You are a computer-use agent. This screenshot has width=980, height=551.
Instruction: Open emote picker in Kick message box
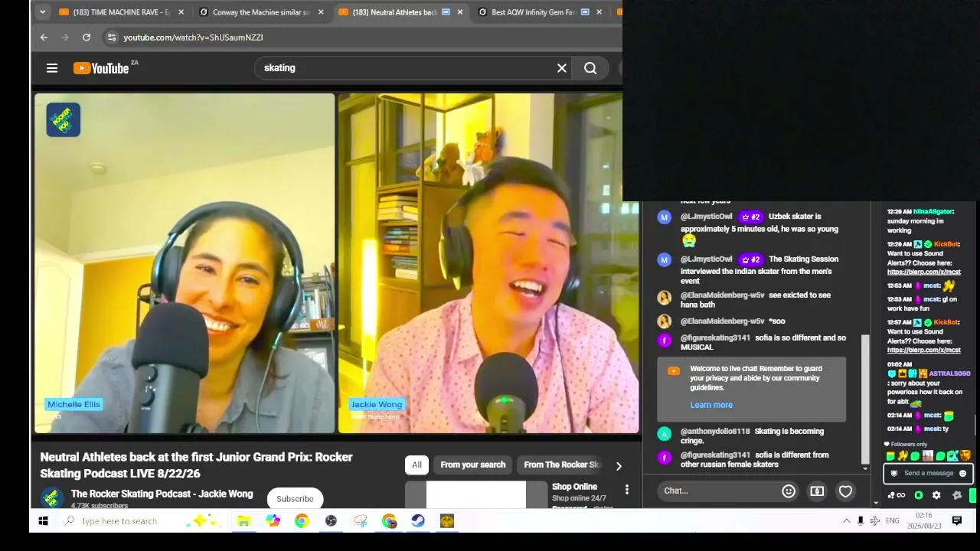pos(962,473)
